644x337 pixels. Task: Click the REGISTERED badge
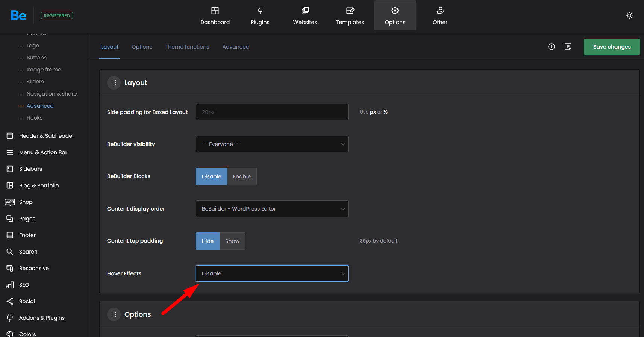pyautogui.click(x=57, y=15)
